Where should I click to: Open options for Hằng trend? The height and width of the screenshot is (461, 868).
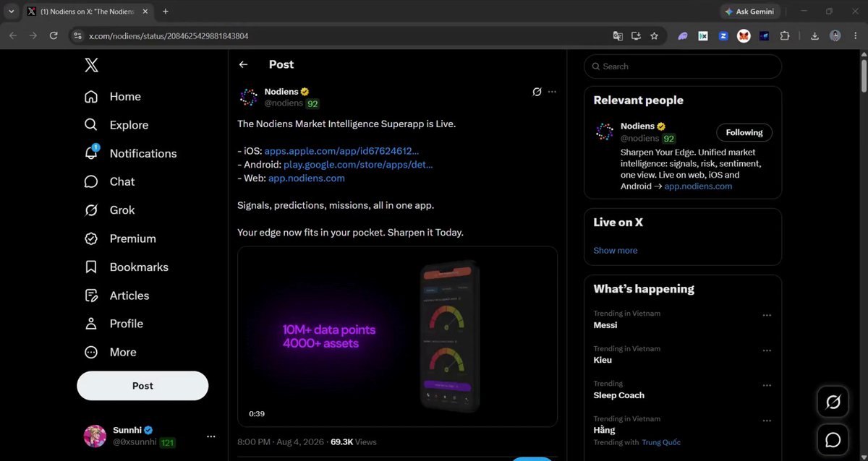(x=767, y=420)
